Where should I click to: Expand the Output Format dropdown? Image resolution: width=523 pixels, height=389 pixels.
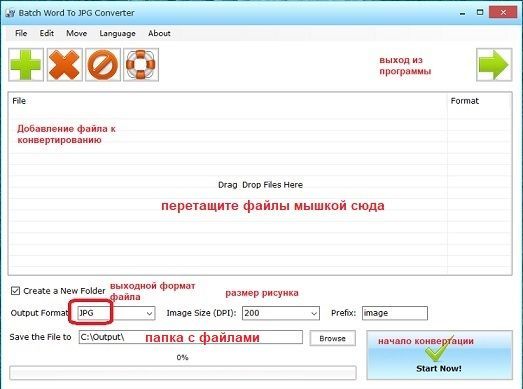click(149, 313)
